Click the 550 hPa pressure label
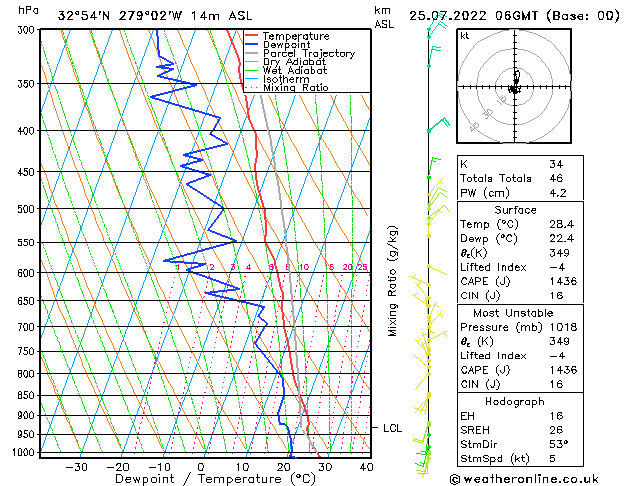The height and width of the screenshot is (486, 629). coord(28,243)
